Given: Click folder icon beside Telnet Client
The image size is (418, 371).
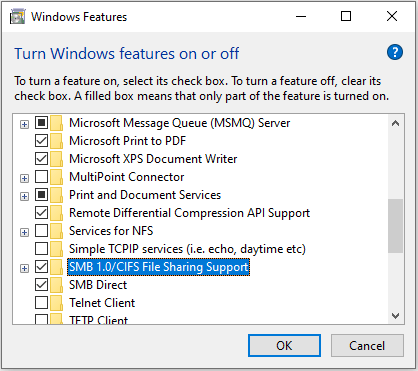Looking at the screenshot, I should [x=57, y=303].
